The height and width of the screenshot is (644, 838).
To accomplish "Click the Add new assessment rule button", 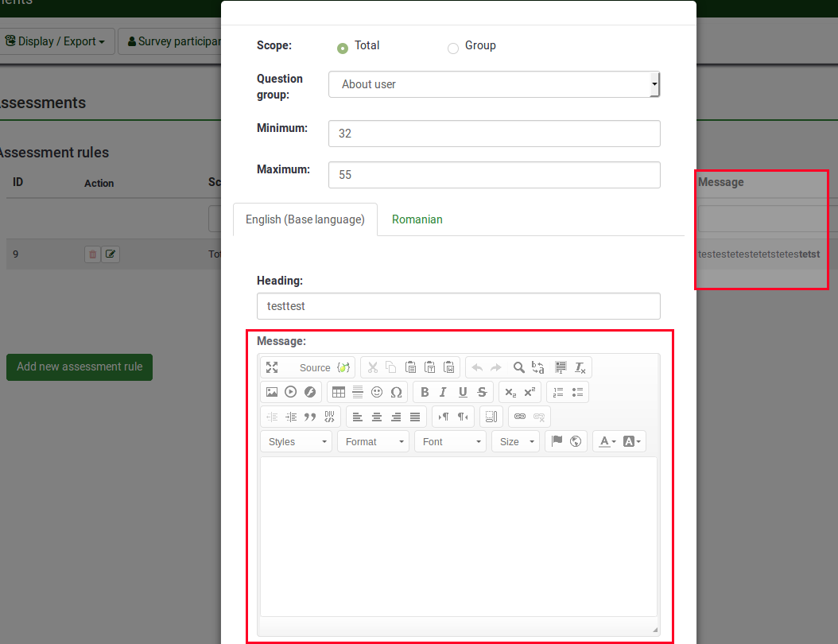I will coord(80,367).
